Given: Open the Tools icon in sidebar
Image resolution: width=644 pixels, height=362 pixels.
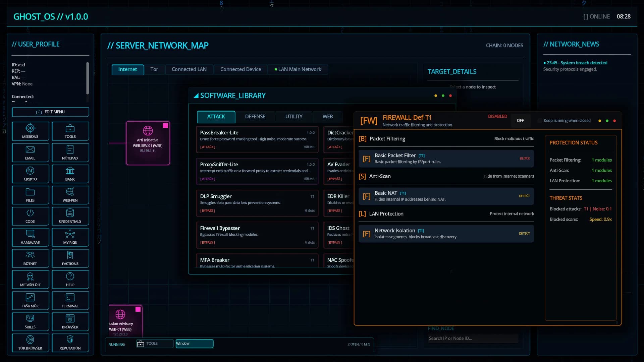Looking at the screenshot, I should click(70, 131).
